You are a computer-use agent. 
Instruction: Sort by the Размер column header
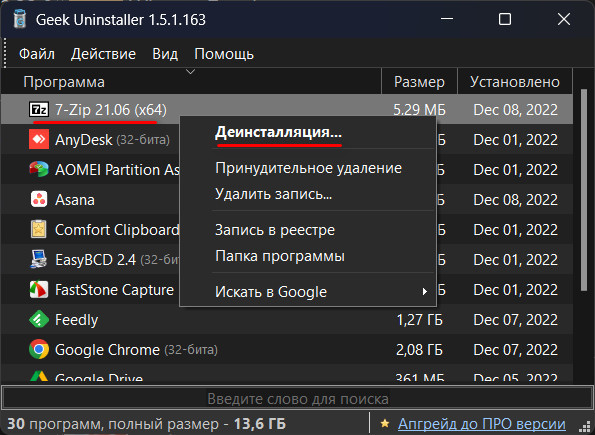pyautogui.click(x=419, y=82)
